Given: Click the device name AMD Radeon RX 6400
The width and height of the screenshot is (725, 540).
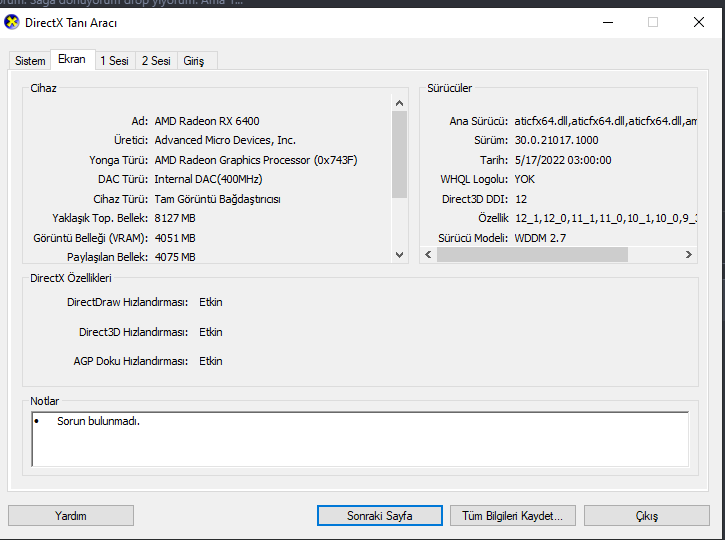Looking at the screenshot, I should point(207,121).
